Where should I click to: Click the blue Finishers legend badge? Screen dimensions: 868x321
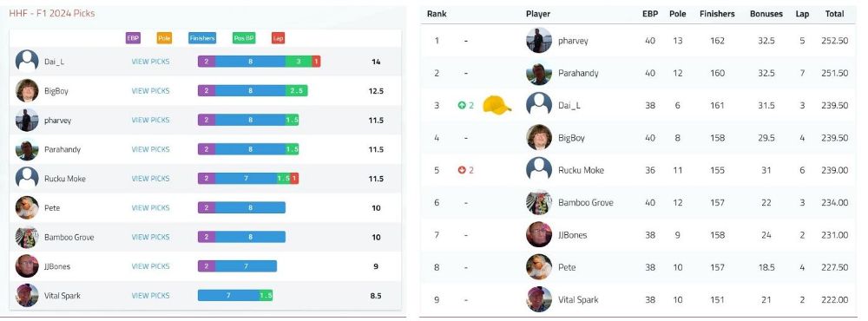pyautogui.click(x=202, y=38)
